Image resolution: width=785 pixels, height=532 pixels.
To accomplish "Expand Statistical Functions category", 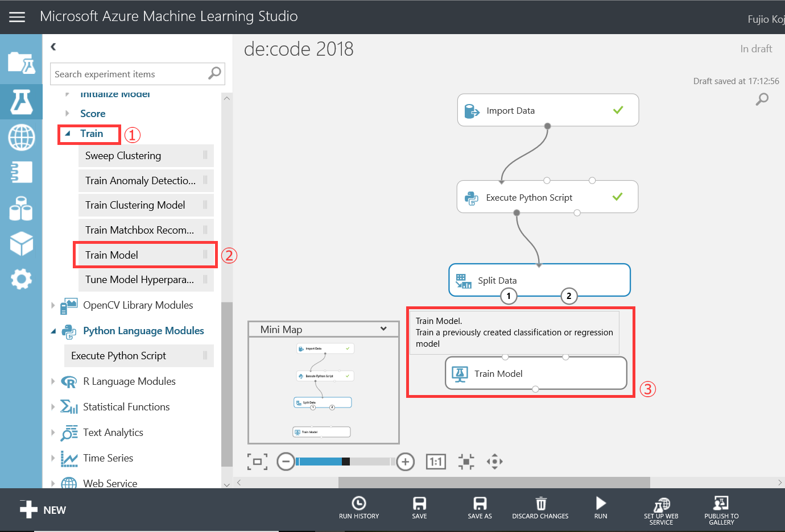I will 53,407.
